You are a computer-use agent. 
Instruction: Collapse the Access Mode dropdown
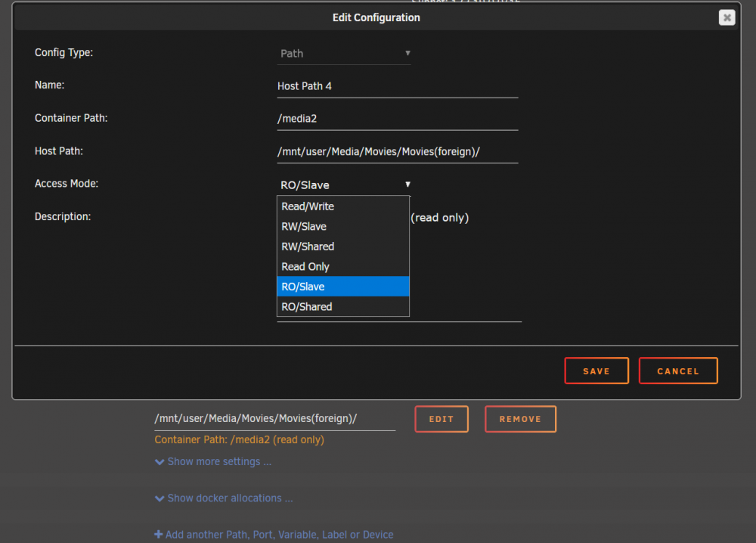tap(344, 185)
